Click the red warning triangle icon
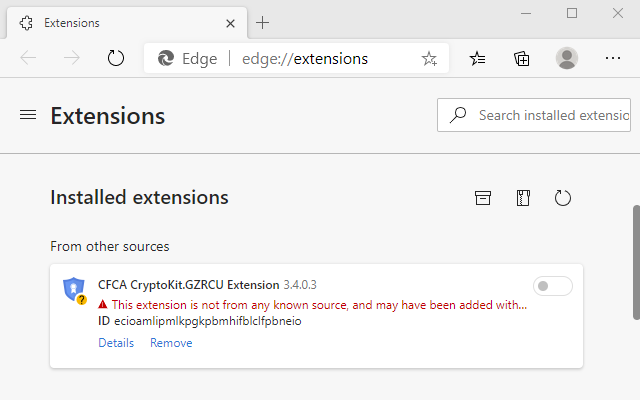The height and width of the screenshot is (400, 640). click(x=103, y=304)
